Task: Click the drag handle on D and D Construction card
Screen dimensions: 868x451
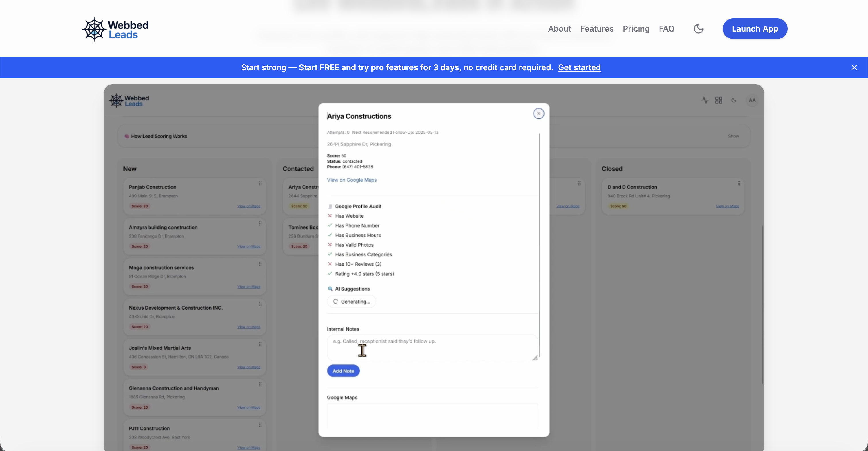Action: 739,183
